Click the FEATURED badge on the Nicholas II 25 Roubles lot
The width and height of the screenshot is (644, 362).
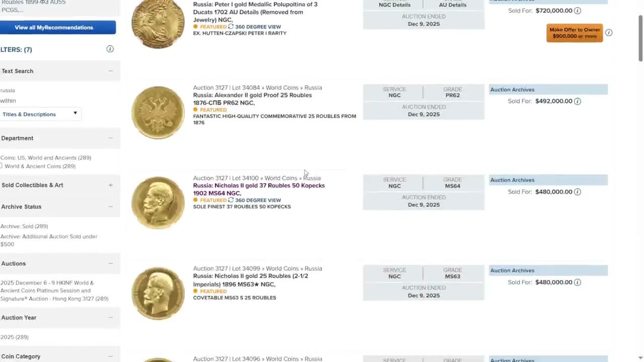point(210,291)
